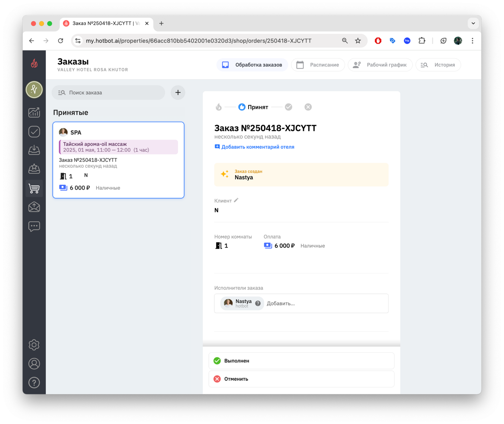Click the browser address bar URL
Viewport: 504px width, 424px height.
pyautogui.click(x=199, y=41)
